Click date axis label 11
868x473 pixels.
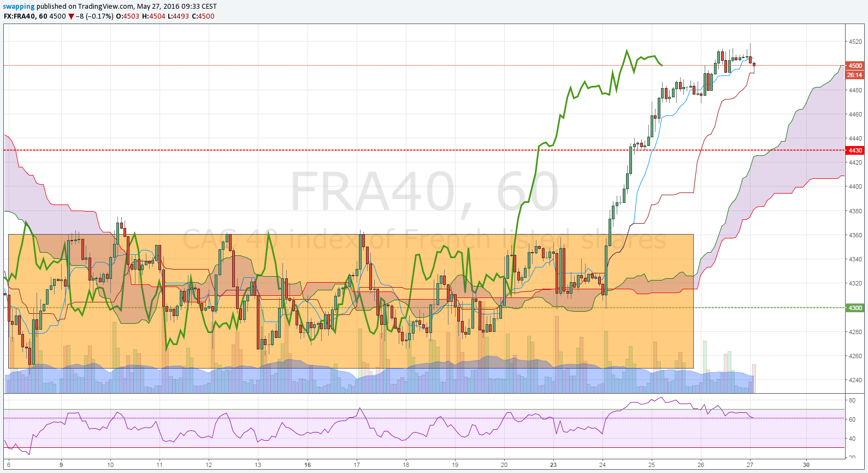[x=160, y=465]
